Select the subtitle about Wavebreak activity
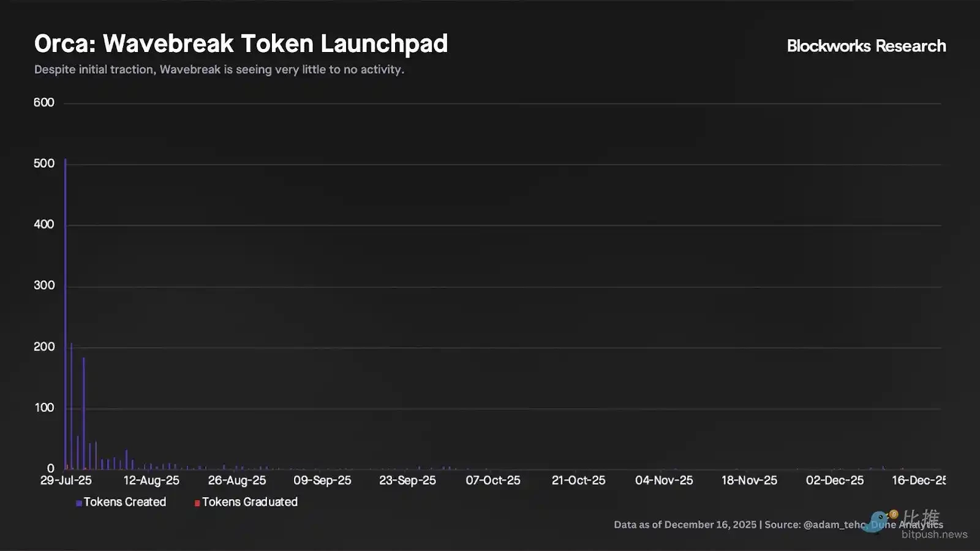This screenshot has height=551, width=980. pos(219,70)
